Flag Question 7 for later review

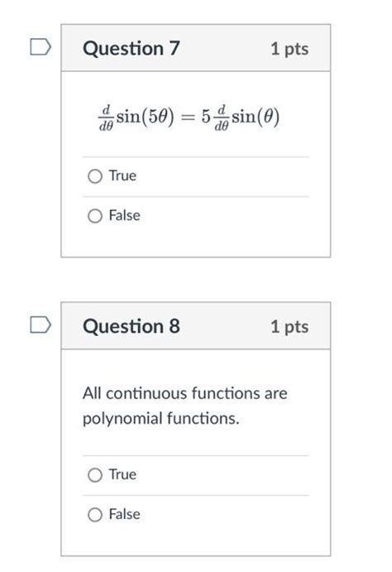tap(41, 46)
